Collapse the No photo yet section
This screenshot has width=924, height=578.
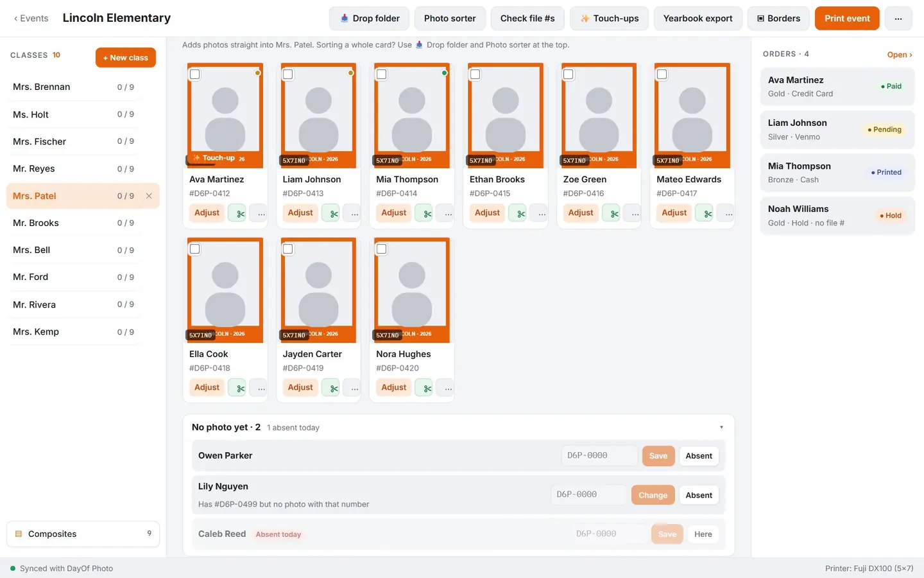(721, 428)
